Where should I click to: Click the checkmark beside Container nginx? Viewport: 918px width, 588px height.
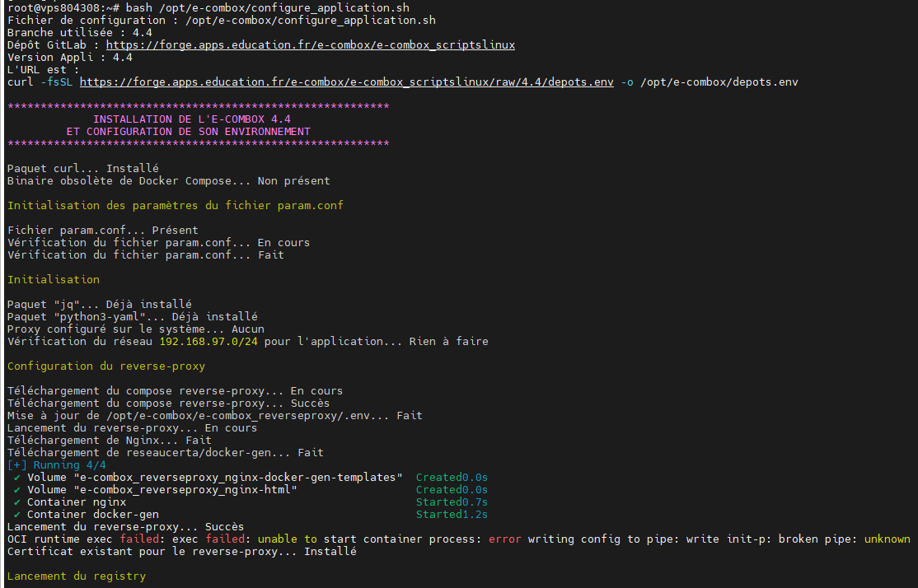17,502
